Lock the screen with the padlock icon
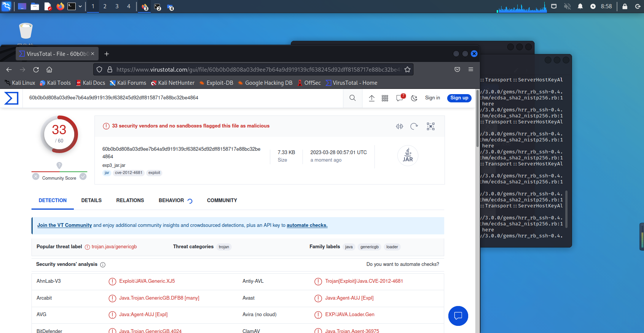Image resolution: width=644 pixels, height=333 pixels. click(625, 6)
